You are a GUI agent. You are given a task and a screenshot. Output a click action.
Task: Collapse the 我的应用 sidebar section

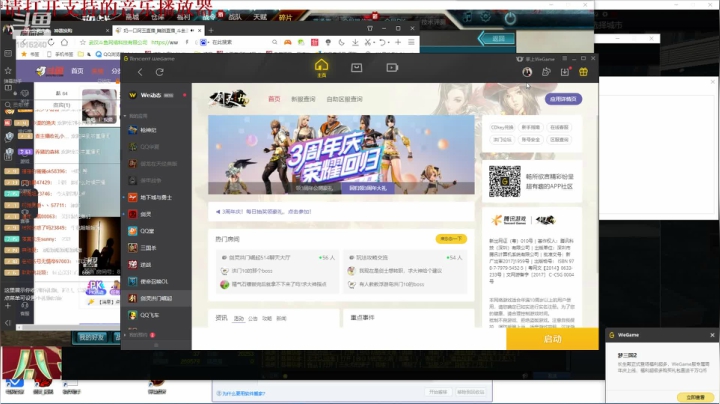(125, 116)
